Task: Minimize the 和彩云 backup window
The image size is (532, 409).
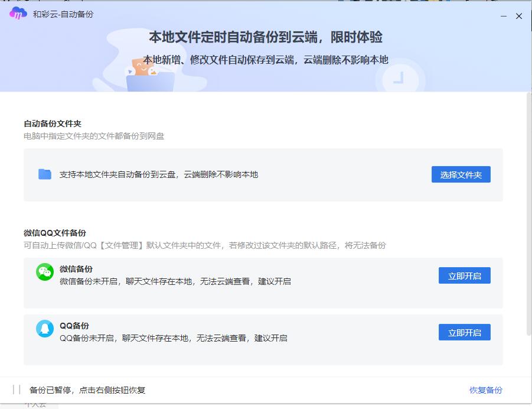Action: coord(504,16)
